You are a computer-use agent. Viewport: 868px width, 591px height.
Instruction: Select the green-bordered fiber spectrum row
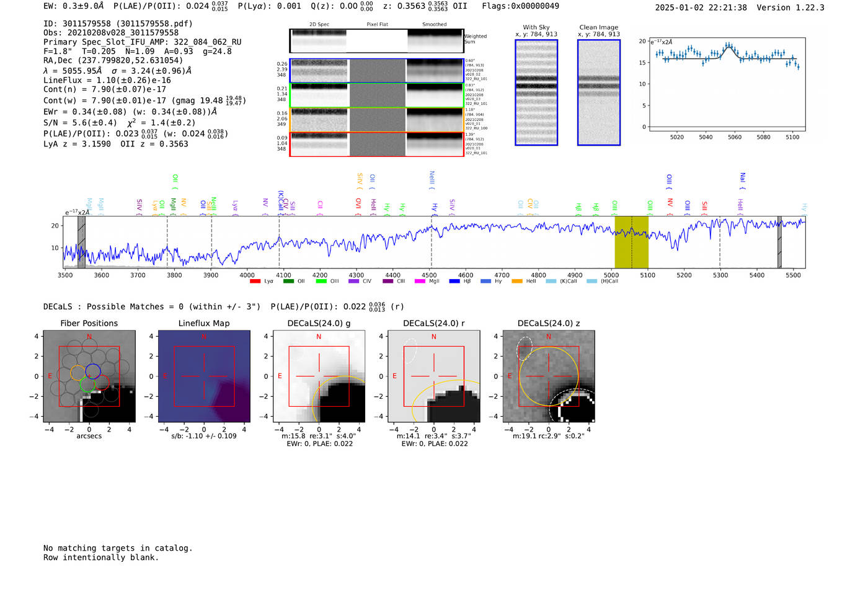coord(376,96)
